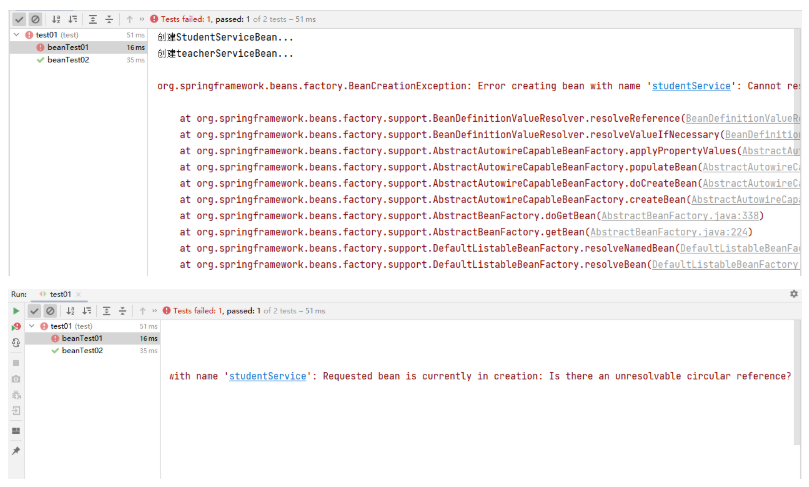The height and width of the screenshot is (487, 809).
Task: Sort alphabetically in Run window toolbar
Action: [71, 311]
